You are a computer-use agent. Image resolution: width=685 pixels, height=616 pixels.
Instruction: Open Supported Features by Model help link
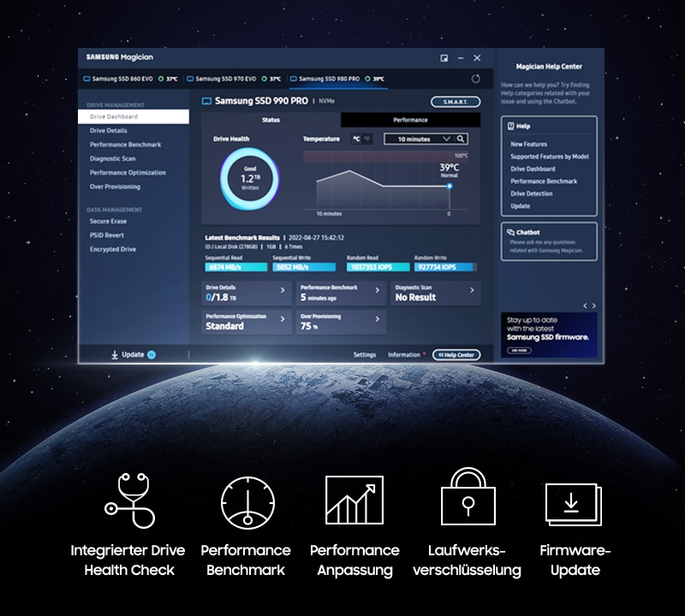[550, 157]
